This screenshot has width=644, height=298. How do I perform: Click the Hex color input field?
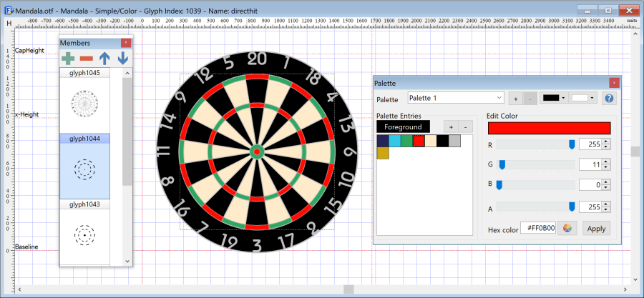[538, 228]
